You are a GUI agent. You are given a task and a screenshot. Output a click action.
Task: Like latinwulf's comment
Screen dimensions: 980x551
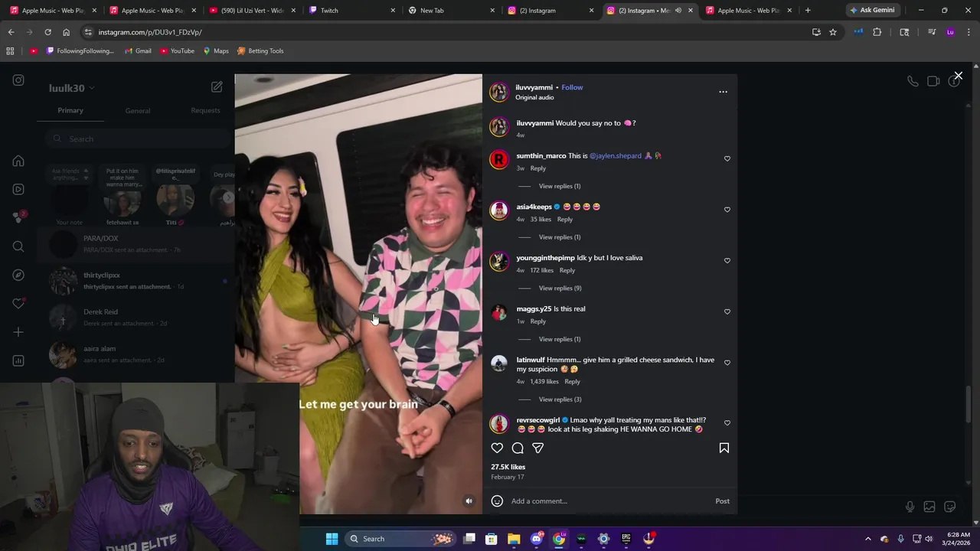pyautogui.click(x=727, y=363)
